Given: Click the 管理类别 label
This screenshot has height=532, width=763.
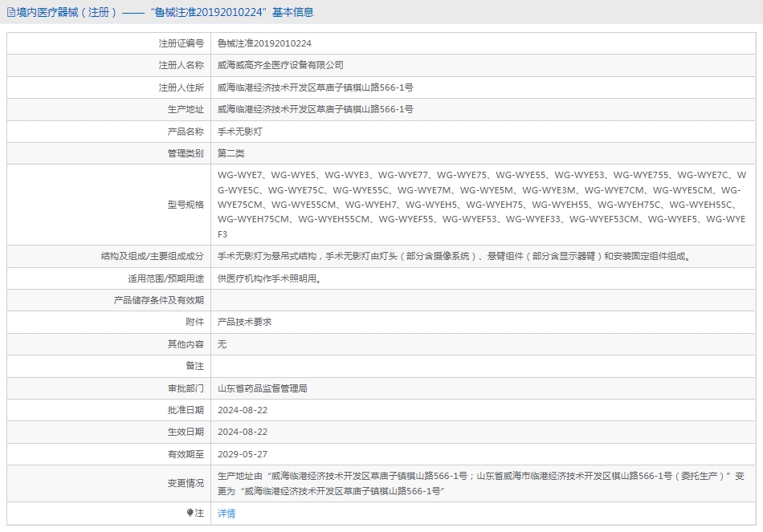Looking at the screenshot, I should pyautogui.click(x=186, y=153).
